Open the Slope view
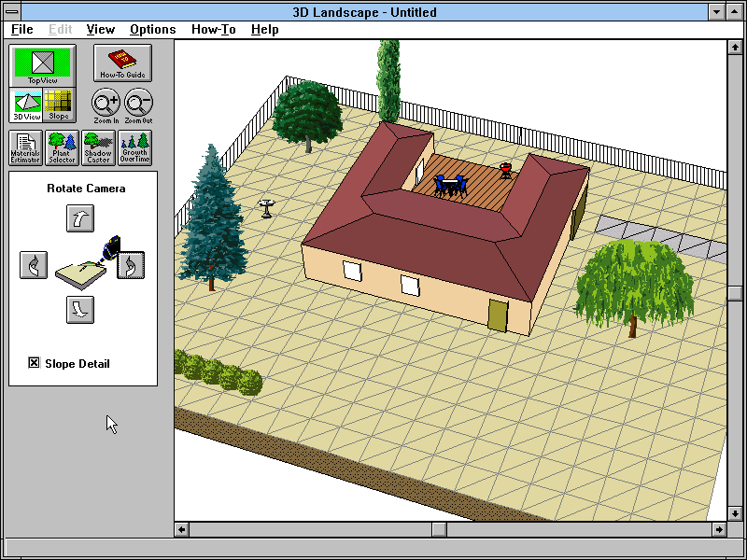Screen dimensions: 747x560 tap(59, 105)
